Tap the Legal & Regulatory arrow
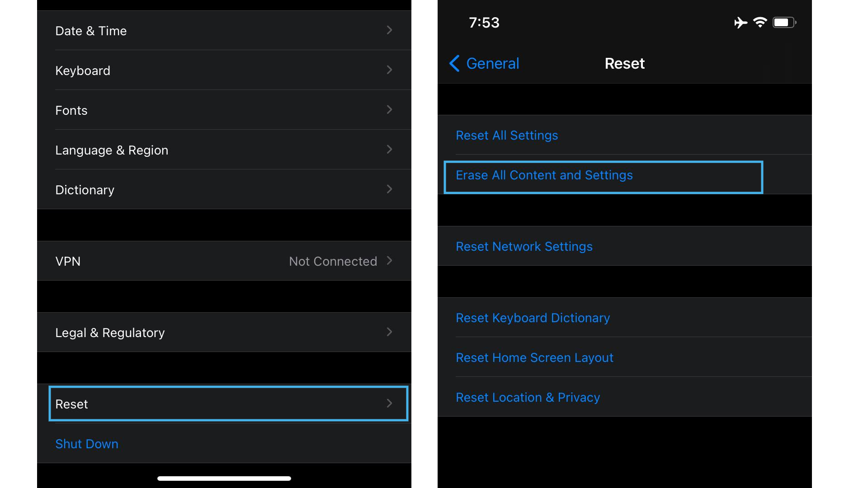This screenshot has width=868, height=488. coord(389,332)
